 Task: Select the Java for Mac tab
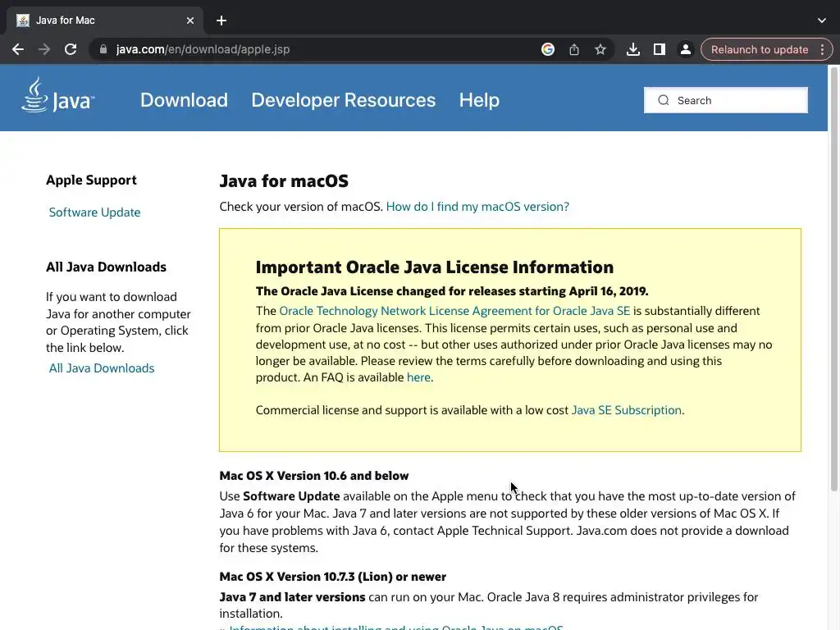[x=104, y=21]
